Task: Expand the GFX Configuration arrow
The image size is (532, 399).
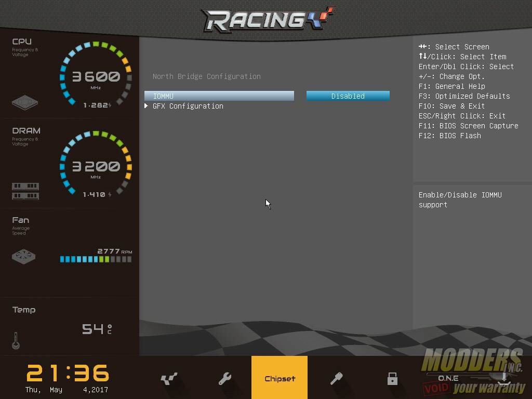Action: (146, 106)
